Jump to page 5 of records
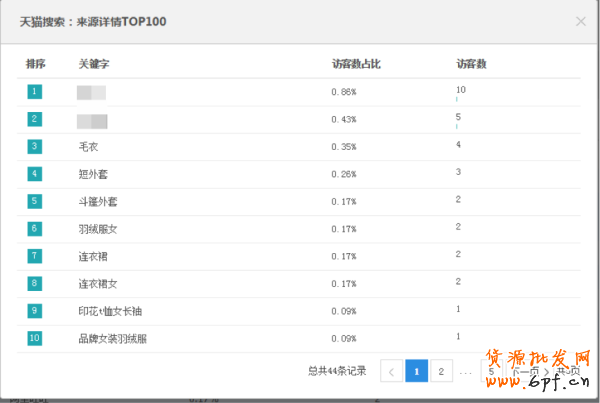Image resolution: width=600 pixels, height=403 pixels. coord(491,371)
